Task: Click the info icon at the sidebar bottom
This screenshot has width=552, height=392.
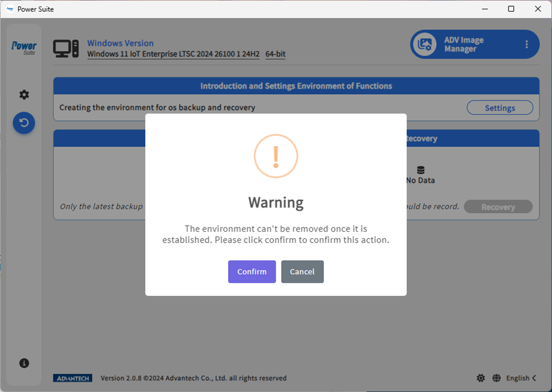Action: [x=24, y=363]
